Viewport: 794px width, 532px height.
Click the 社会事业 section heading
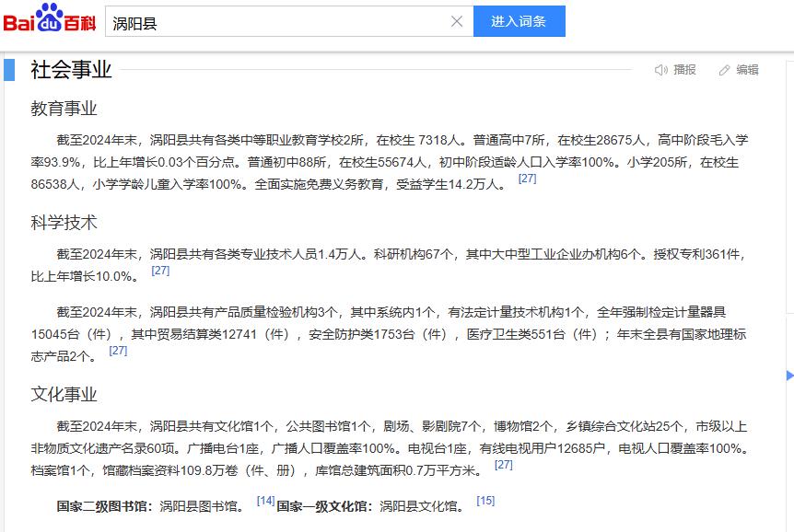(71, 70)
